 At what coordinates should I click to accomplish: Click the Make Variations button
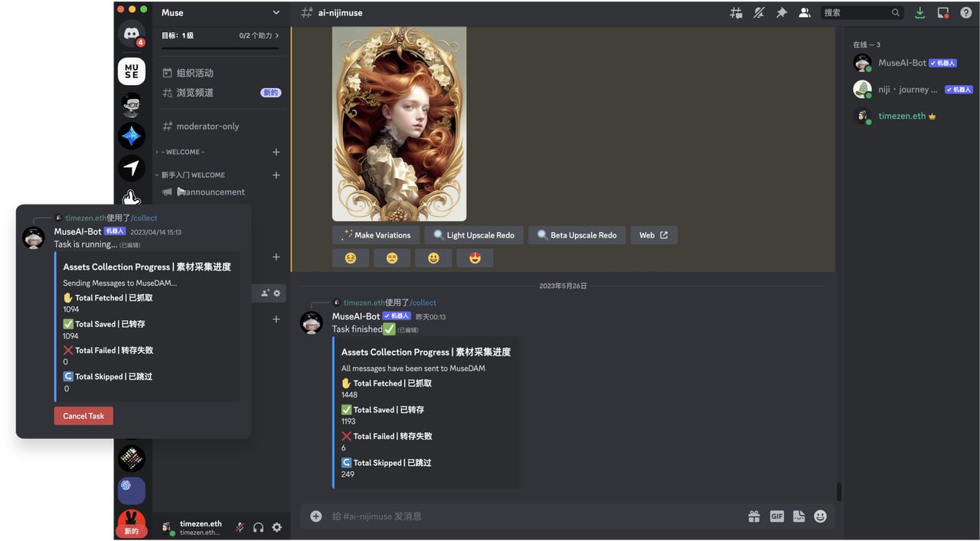pos(375,235)
